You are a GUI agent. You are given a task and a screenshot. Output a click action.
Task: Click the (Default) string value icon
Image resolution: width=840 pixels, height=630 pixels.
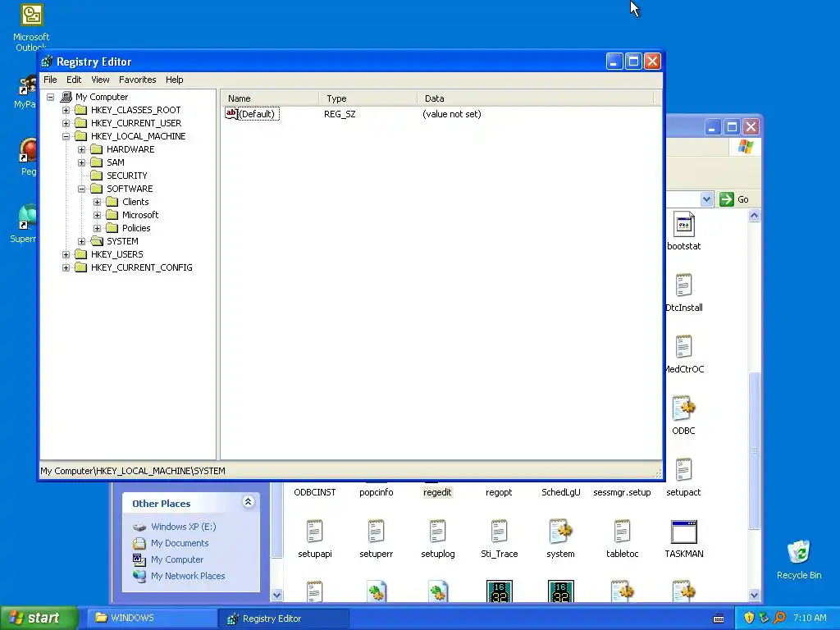click(231, 113)
